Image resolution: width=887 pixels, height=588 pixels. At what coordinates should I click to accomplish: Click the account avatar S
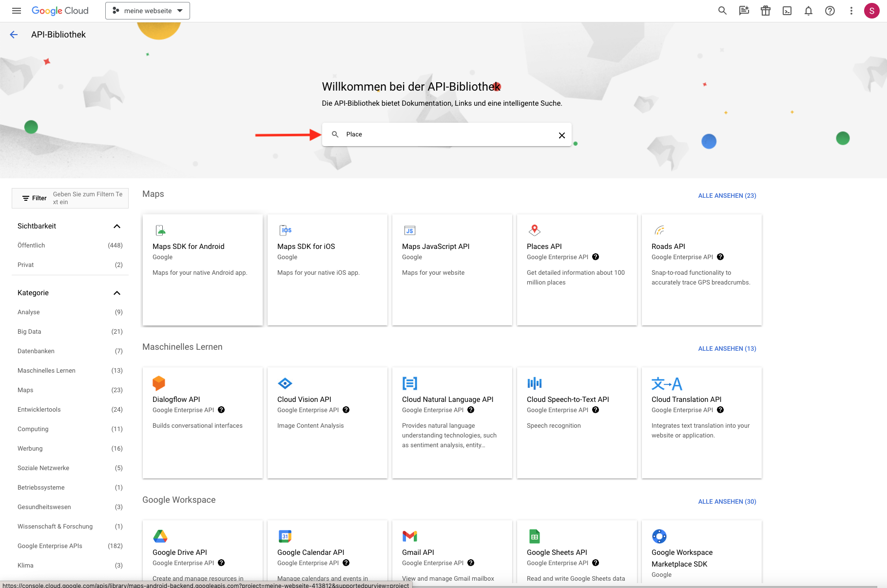872,11
